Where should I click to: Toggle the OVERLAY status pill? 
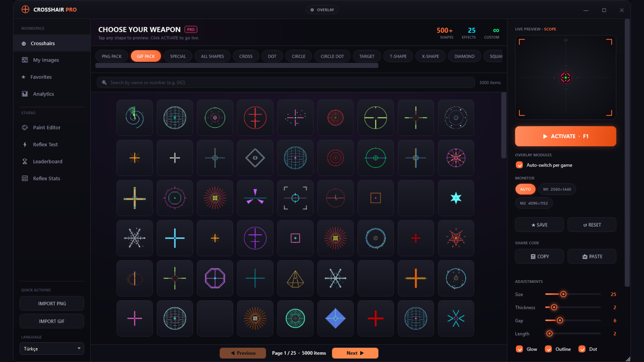click(322, 10)
